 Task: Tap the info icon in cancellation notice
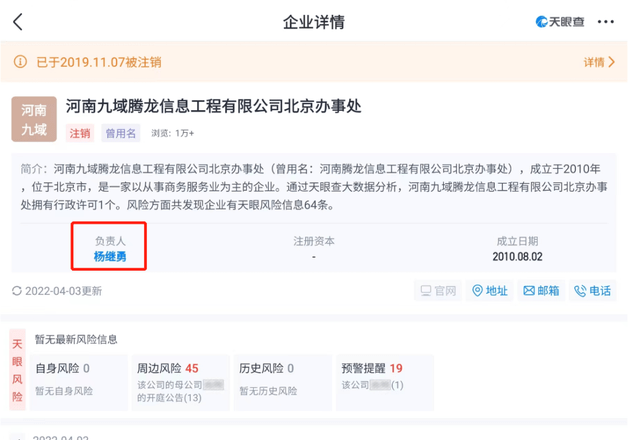[x=20, y=62]
